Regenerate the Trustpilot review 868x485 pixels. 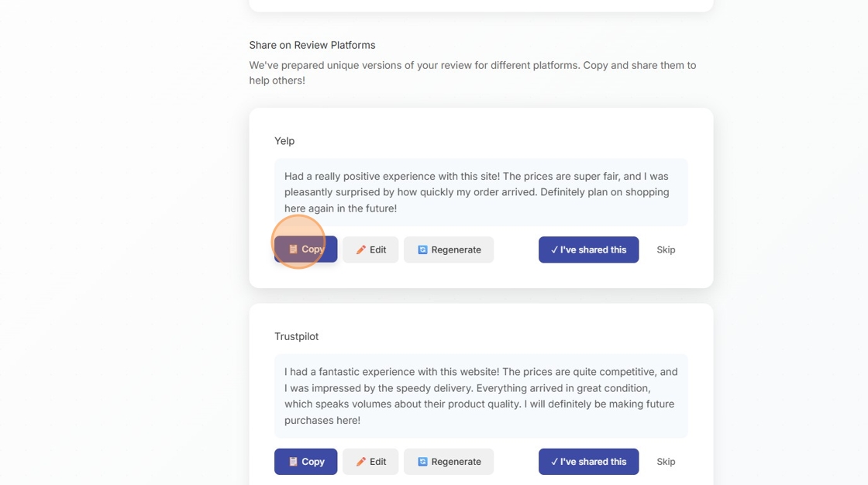(x=449, y=461)
